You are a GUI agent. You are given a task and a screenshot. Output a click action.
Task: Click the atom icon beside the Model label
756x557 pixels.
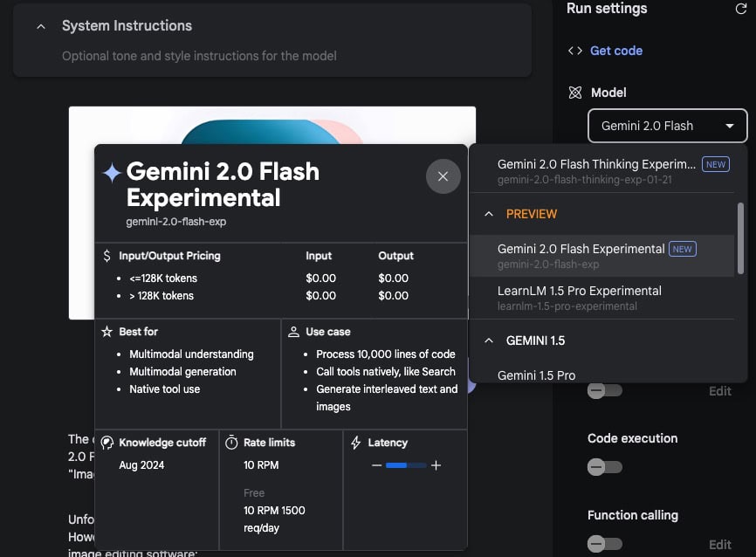pyautogui.click(x=575, y=93)
